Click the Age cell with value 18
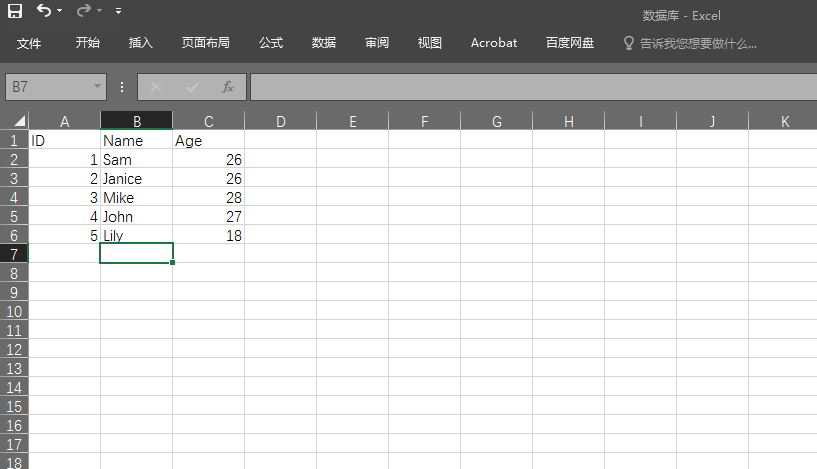Image resolution: width=817 pixels, height=469 pixels. pos(208,235)
